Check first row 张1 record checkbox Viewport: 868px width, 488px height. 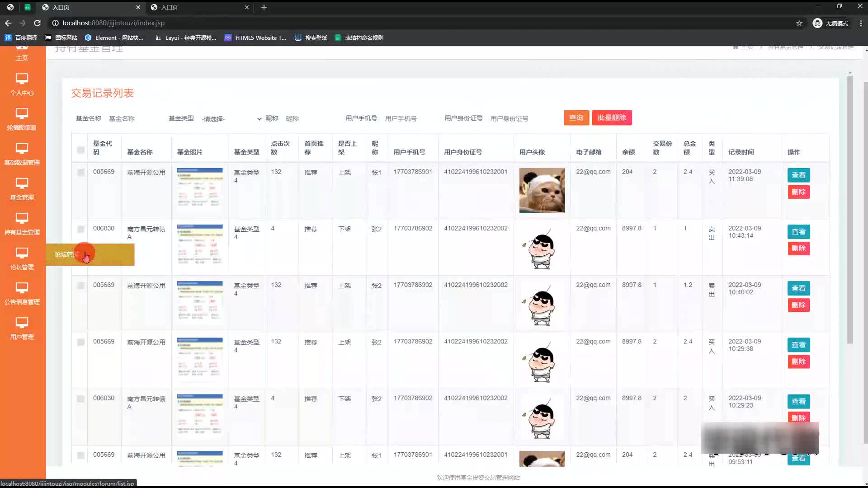tap(80, 172)
